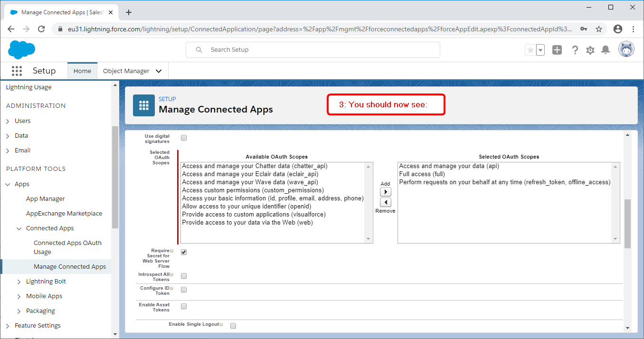Viewport: 644px width, 339px height.
Task: Open Connected Apps OAuth Usage
Action: pos(67,247)
